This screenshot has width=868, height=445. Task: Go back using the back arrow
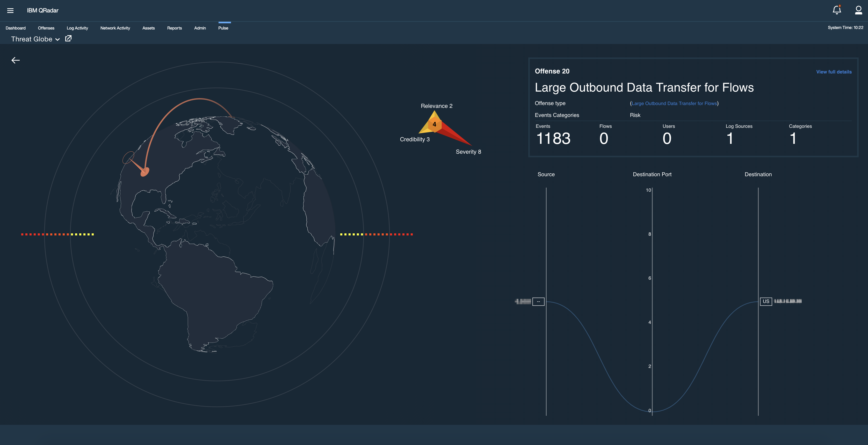click(16, 60)
